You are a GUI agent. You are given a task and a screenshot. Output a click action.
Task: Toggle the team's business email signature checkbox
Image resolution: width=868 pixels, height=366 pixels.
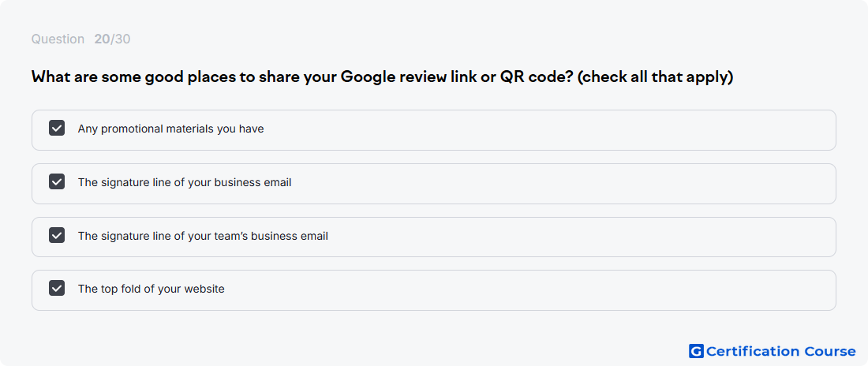(57, 235)
